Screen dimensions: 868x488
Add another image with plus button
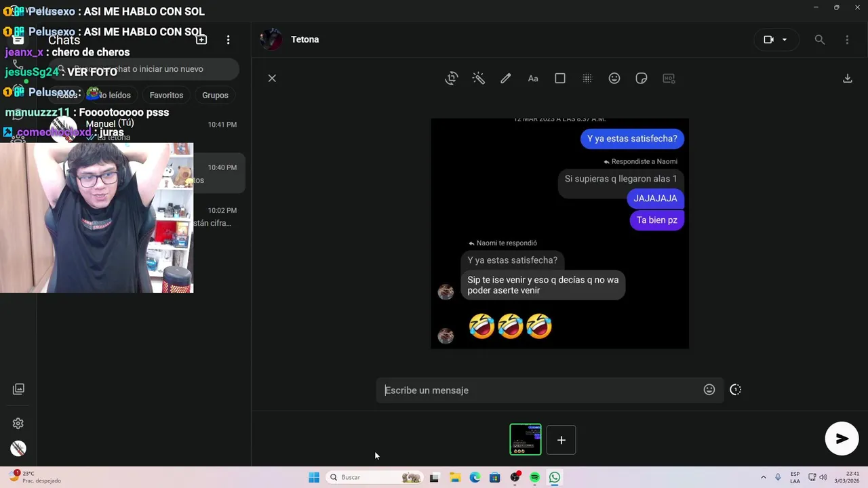pyautogui.click(x=561, y=440)
